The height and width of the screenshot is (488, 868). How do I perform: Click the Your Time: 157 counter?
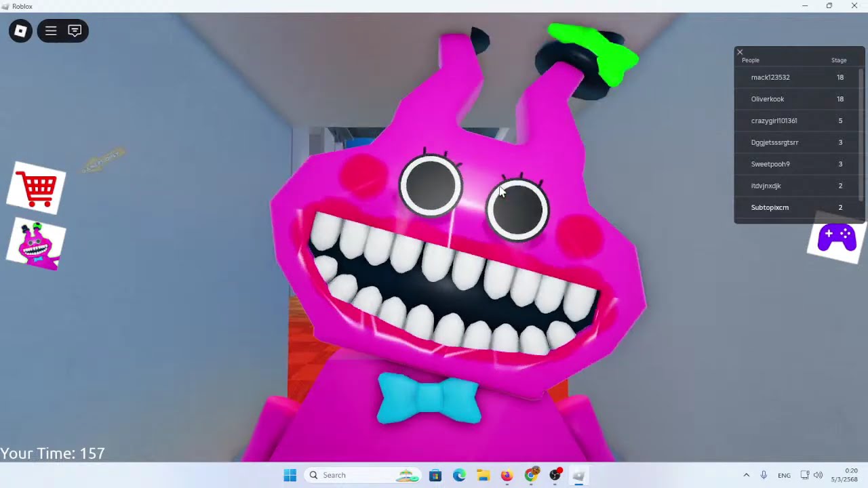coord(53,453)
